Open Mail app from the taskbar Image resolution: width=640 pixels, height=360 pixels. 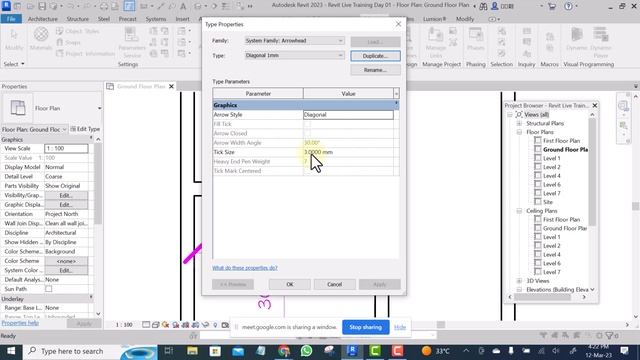[238, 351]
